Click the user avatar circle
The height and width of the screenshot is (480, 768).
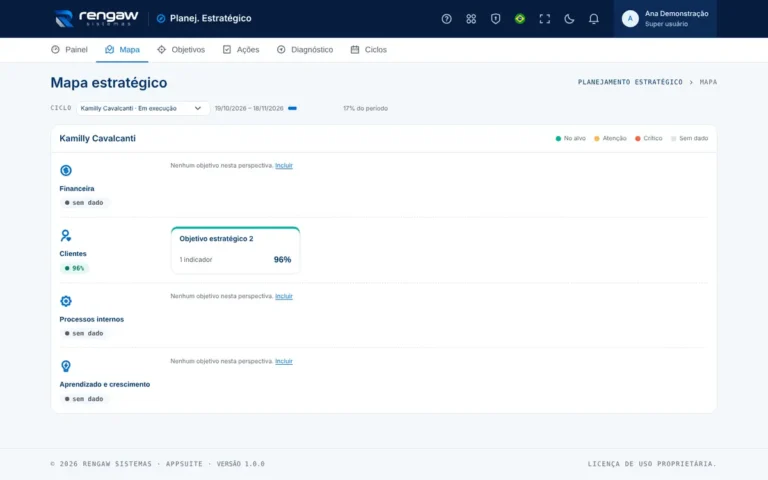(x=630, y=19)
